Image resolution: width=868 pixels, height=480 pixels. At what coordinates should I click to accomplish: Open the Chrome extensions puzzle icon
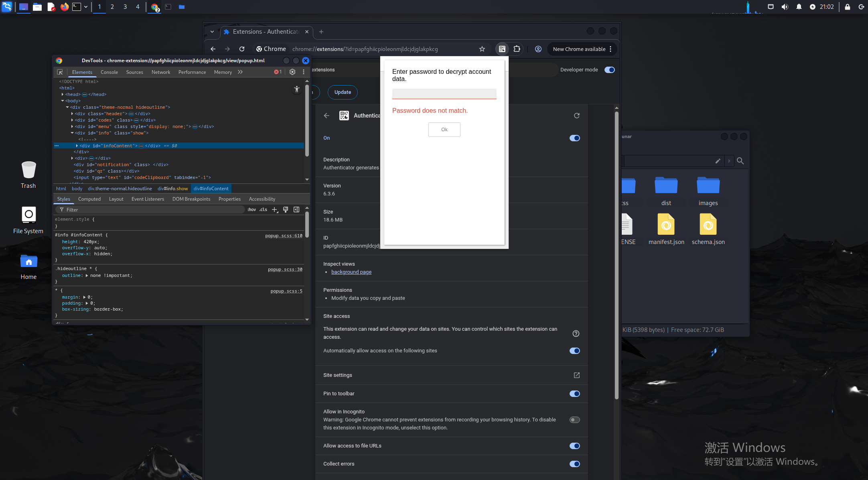517,49
